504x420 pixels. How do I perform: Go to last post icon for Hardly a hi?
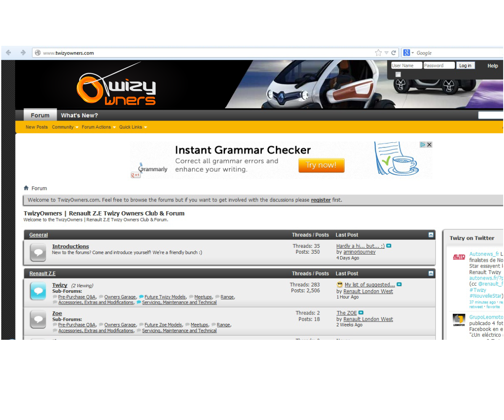(x=389, y=246)
